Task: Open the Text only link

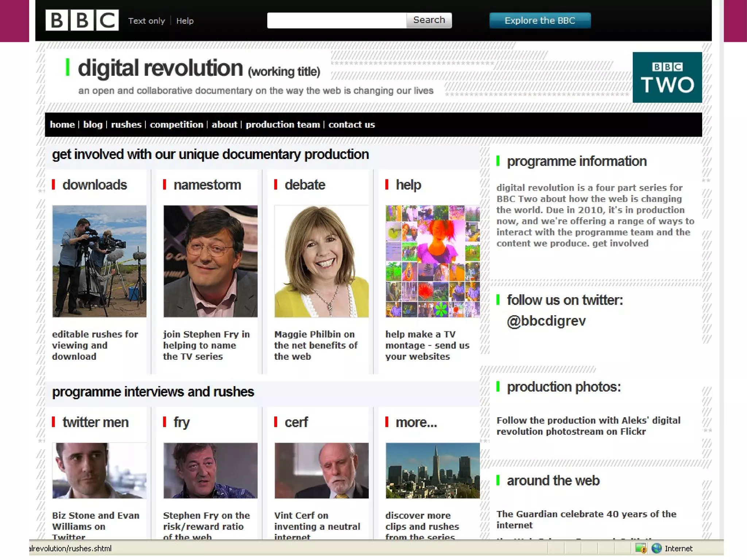Action: click(146, 21)
